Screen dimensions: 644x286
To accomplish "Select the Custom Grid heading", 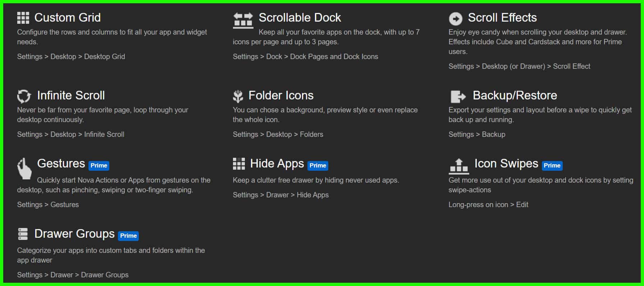I will click(68, 18).
